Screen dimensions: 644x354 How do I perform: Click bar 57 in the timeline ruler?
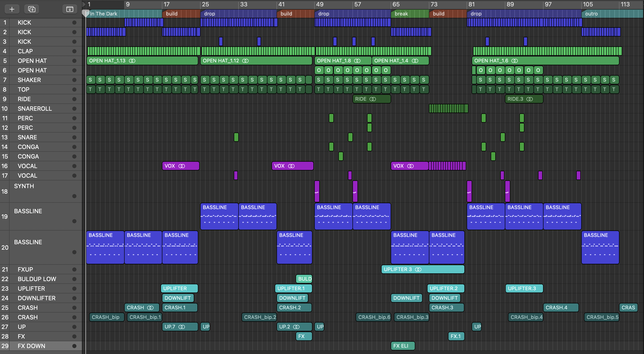coord(357,4)
